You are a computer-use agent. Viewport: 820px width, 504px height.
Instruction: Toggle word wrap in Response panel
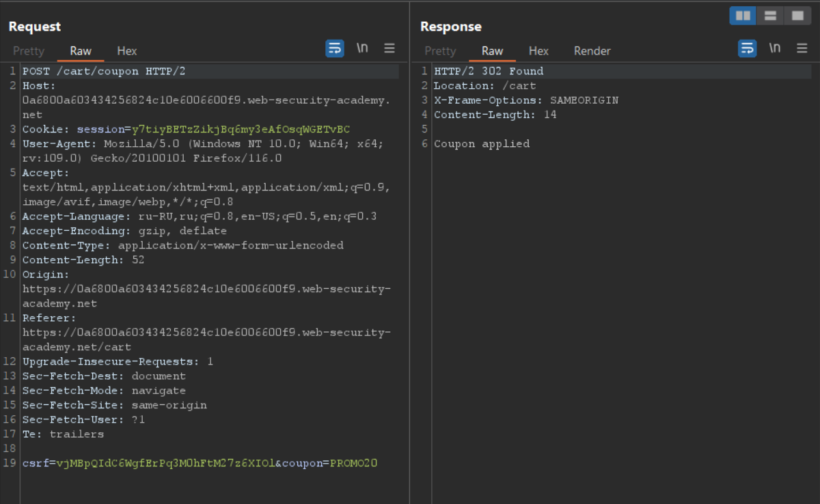(x=748, y=48)
